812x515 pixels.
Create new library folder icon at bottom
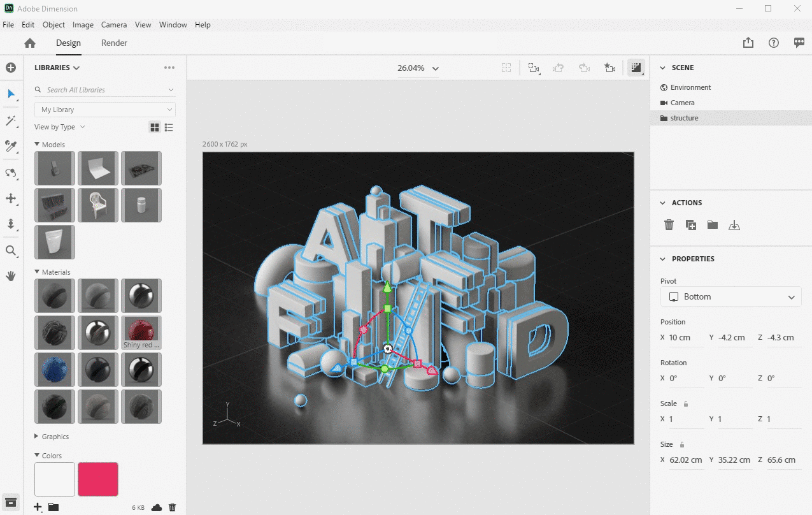53,507
